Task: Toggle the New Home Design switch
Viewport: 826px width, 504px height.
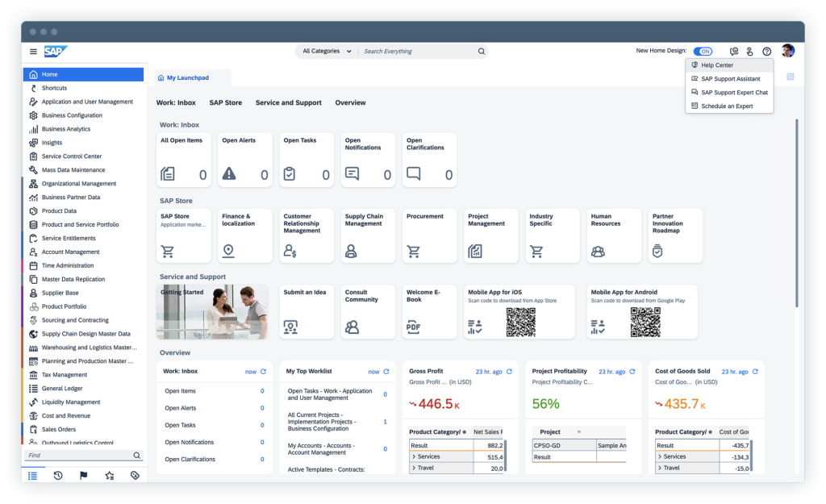Action: coord(703,51)
